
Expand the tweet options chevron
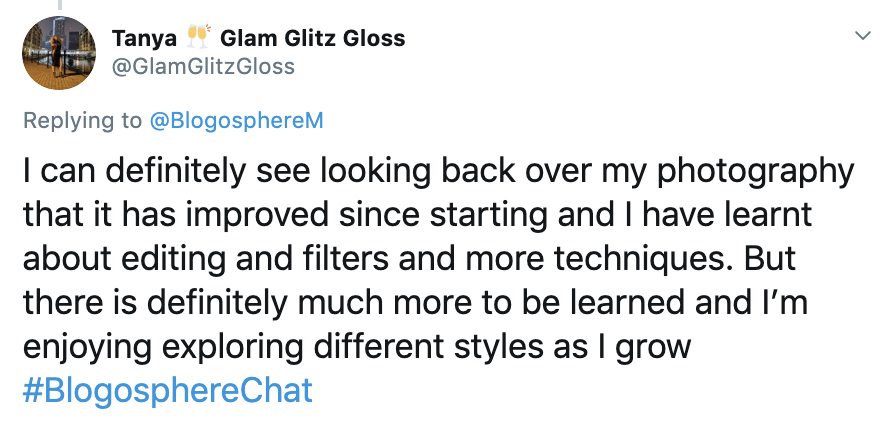[x=862, y=37]
